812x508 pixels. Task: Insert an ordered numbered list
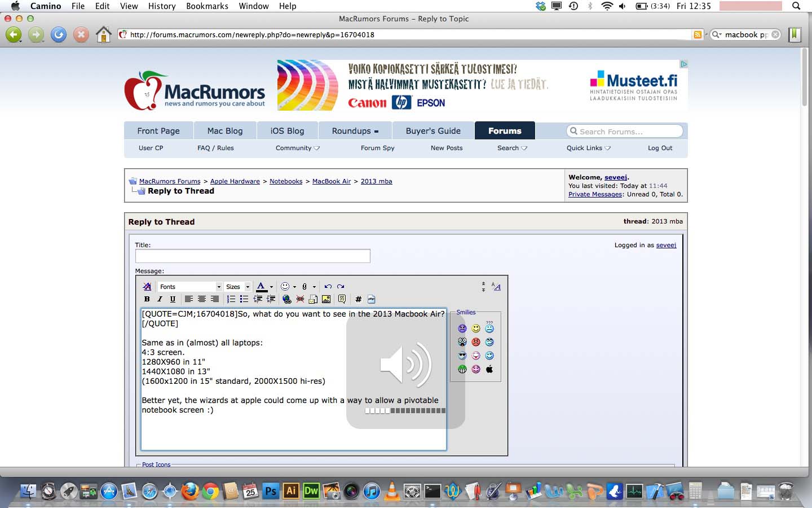[x=231, y=299]
